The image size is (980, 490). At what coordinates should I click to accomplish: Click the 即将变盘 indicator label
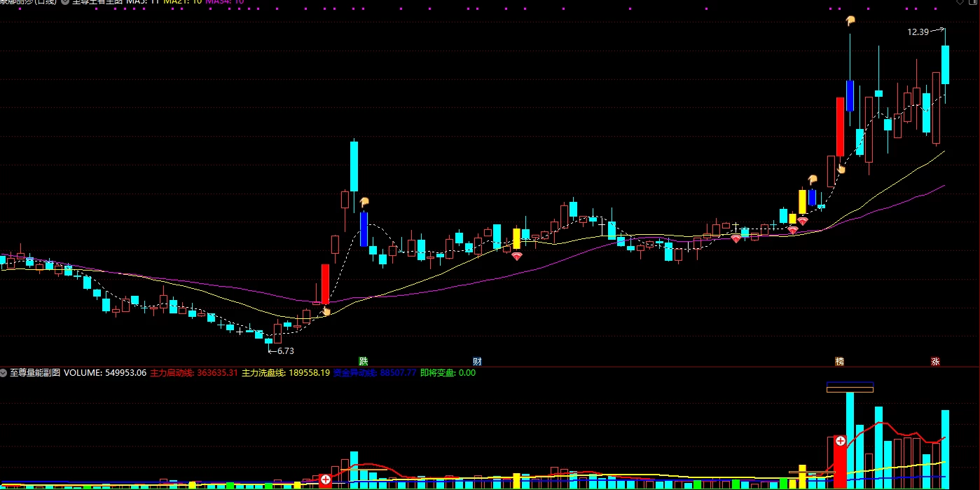click(x=436, y=373)
